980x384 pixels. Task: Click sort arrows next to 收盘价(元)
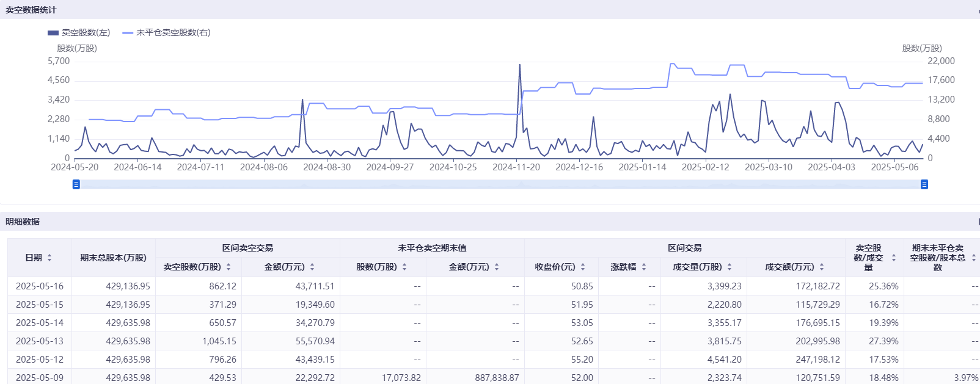tap(583, 267)
